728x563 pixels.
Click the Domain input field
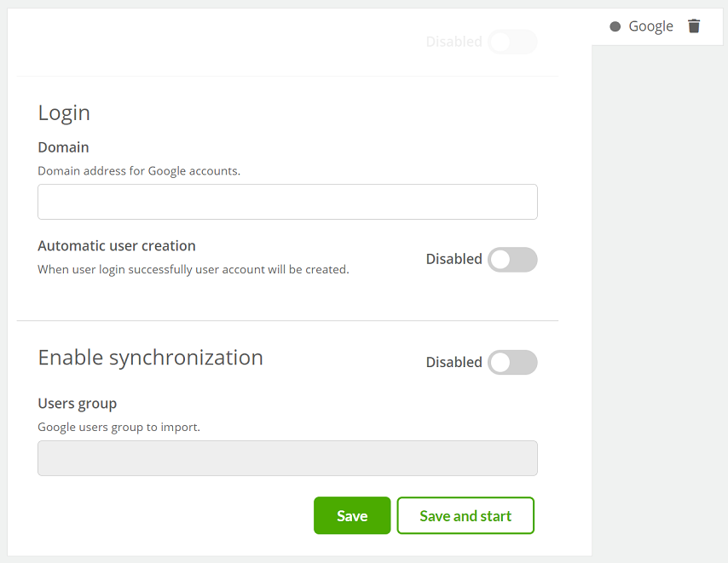[287, 202]
